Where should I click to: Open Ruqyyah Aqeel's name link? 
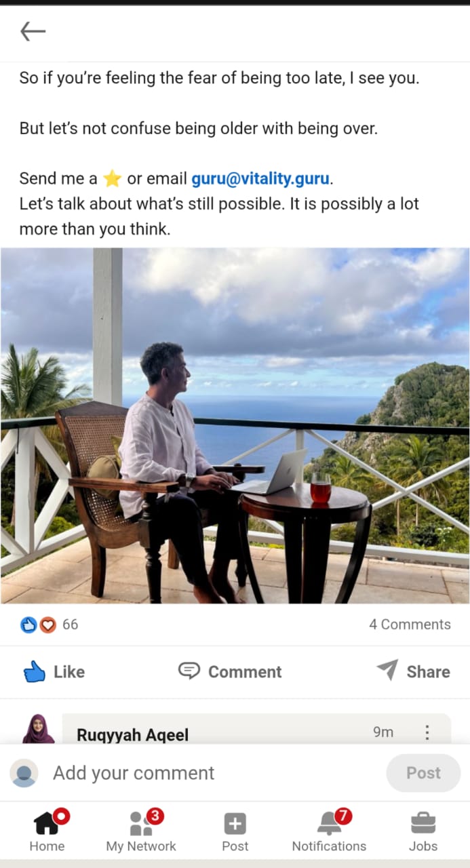point(132,735)
